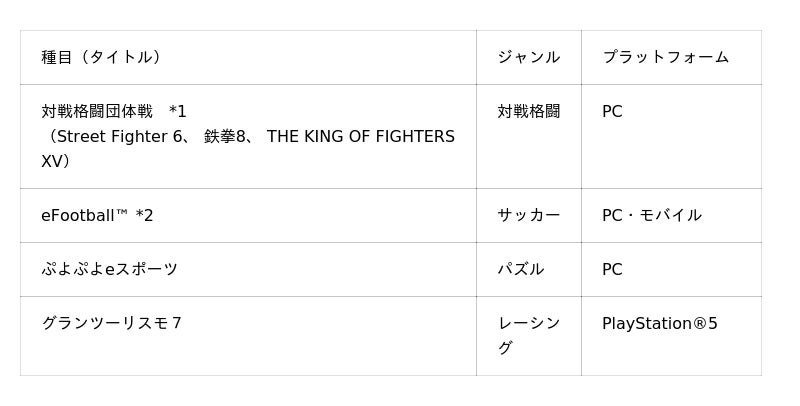The height and width of the screenshot is (406, 800).
Task: Select the サッカー genre cell
Action: [528, 215]
